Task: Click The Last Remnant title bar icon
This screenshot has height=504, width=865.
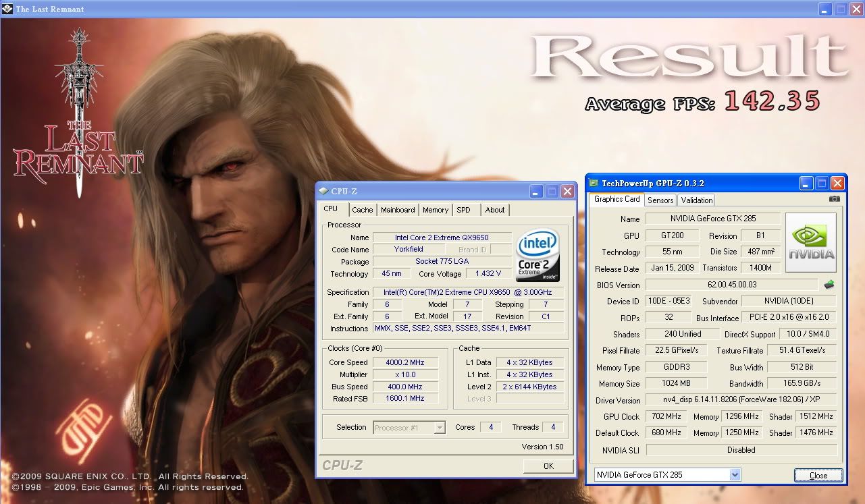Action: [x=8, y=9]
